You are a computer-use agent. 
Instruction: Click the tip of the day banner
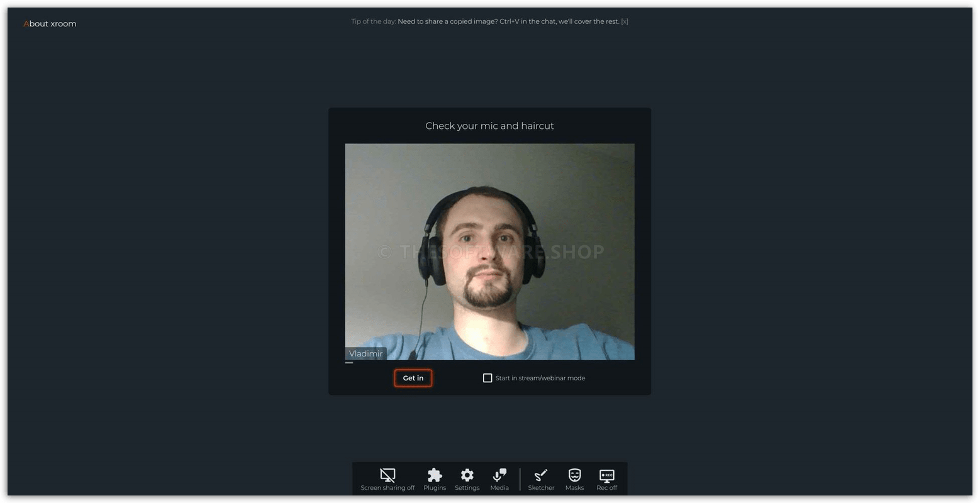(x=489, y=21)
